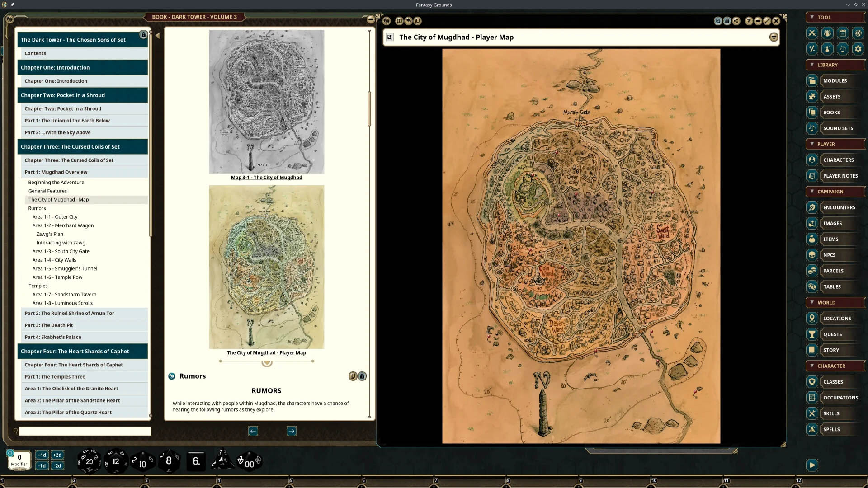Open the map title bar dropdown menu
868x488 pixels.
point(774,37)
